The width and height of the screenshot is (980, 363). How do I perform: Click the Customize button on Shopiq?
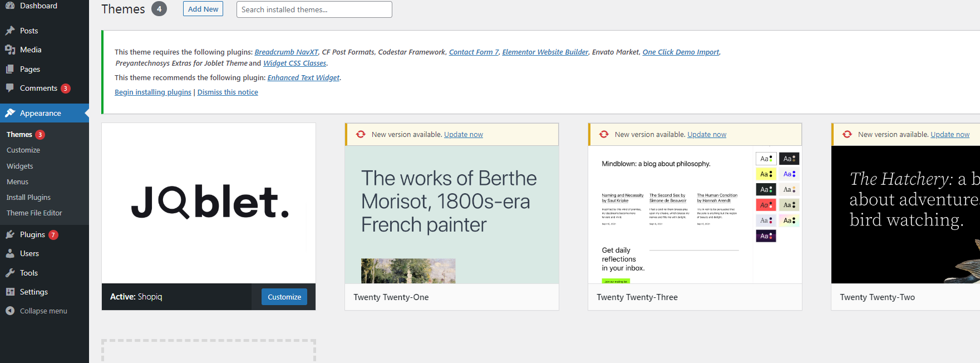tap(284, 297)
